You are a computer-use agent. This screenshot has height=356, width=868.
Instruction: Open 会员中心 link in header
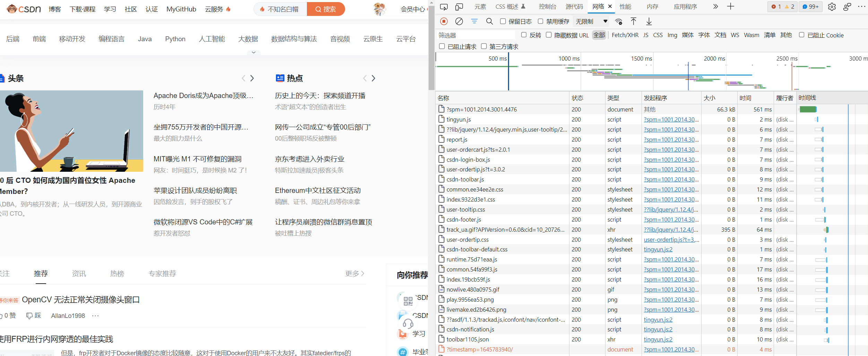click(x=413, y=9)
